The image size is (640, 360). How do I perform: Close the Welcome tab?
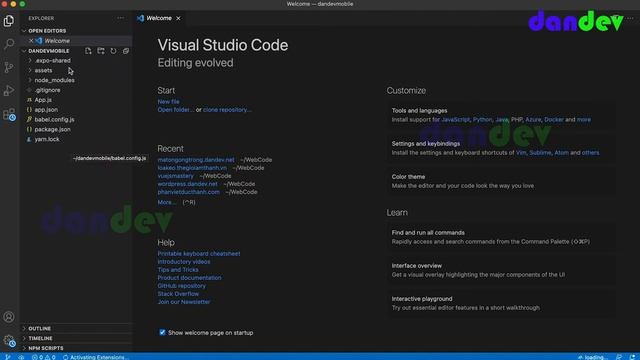(178, 18)
